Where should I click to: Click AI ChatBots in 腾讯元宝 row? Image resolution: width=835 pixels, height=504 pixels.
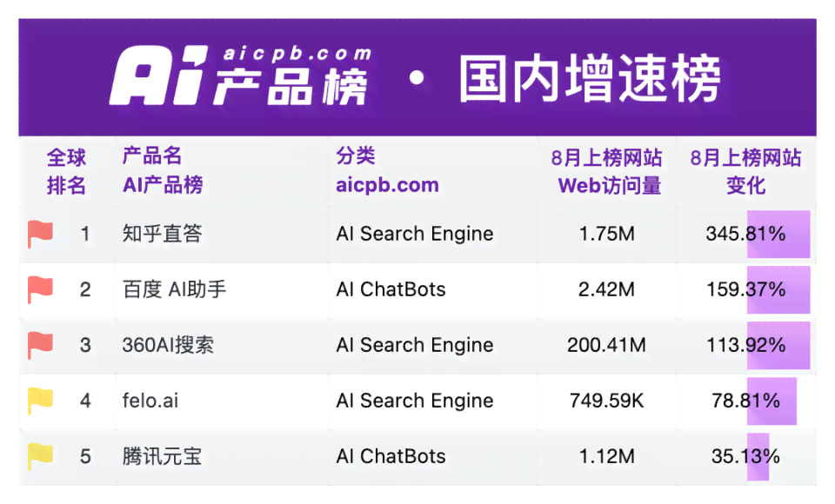pyautogui.click(x=391, y=456)
